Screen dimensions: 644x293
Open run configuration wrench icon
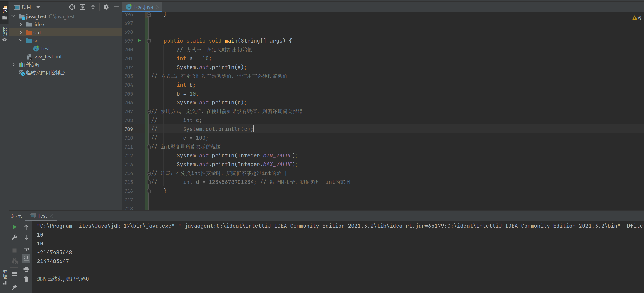15,238
